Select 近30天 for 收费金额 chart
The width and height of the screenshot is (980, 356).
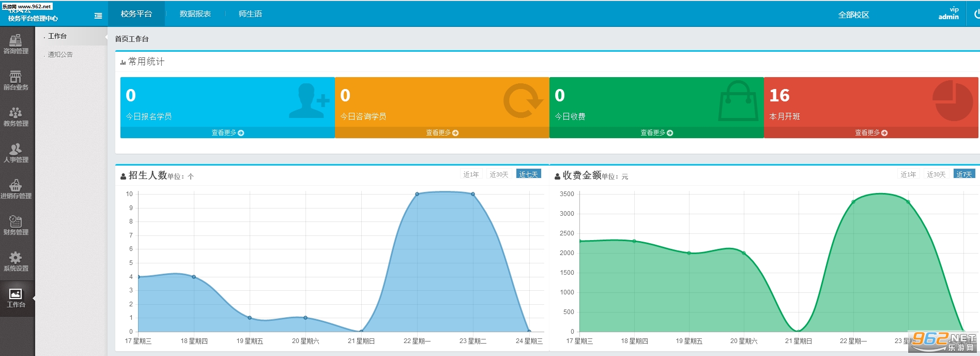point(936,174)
